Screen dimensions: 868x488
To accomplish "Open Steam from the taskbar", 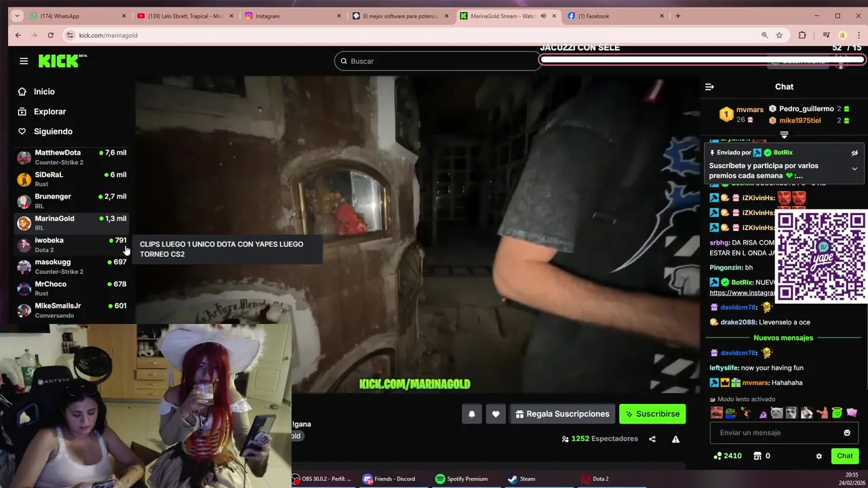I will click(522, 479).
